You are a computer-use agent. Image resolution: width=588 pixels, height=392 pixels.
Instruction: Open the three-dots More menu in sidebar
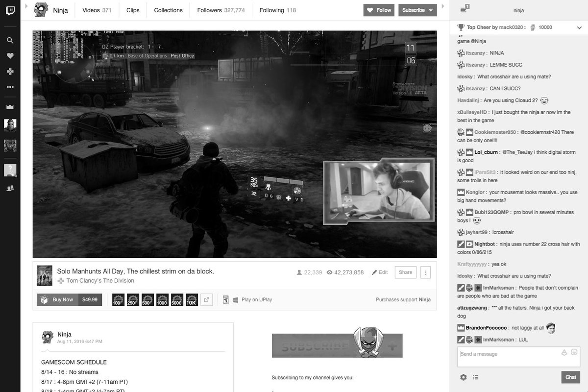coord(10,87)
